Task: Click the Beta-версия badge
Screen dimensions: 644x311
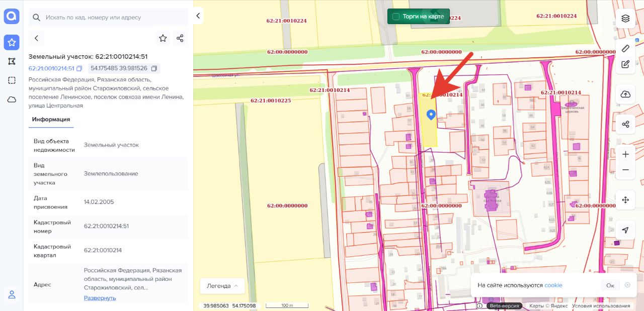Action: [x=505, y=306]
